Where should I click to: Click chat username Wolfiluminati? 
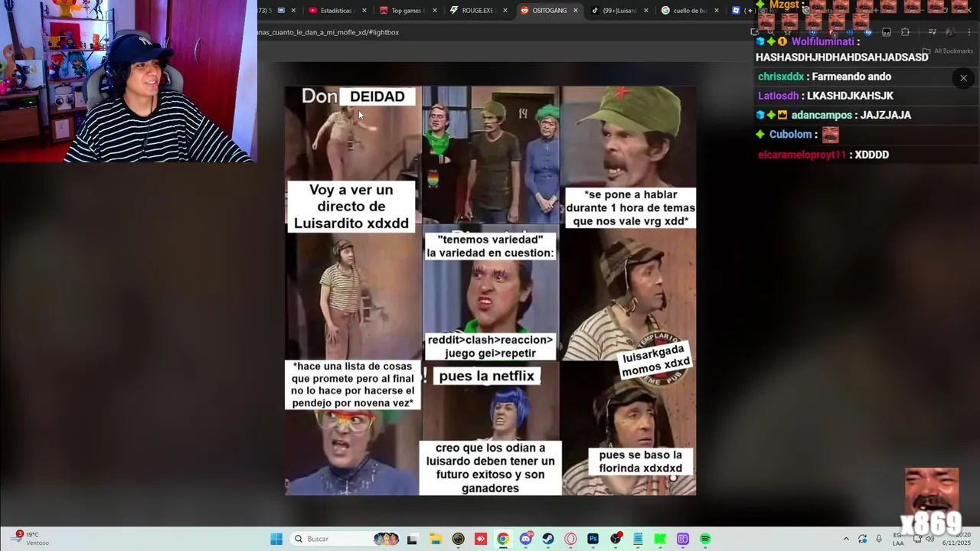[x=823, y=42]
